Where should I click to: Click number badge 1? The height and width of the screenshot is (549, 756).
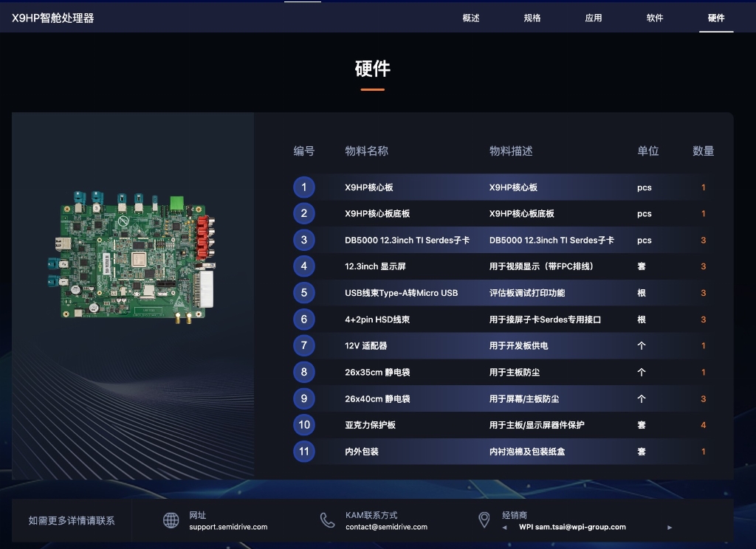(x=303, y=187)
